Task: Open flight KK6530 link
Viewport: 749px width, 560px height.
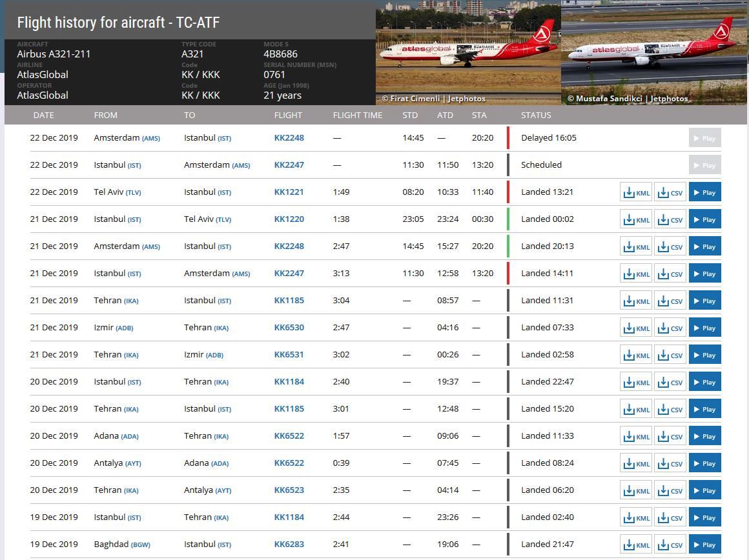Action: coord(289,328)
